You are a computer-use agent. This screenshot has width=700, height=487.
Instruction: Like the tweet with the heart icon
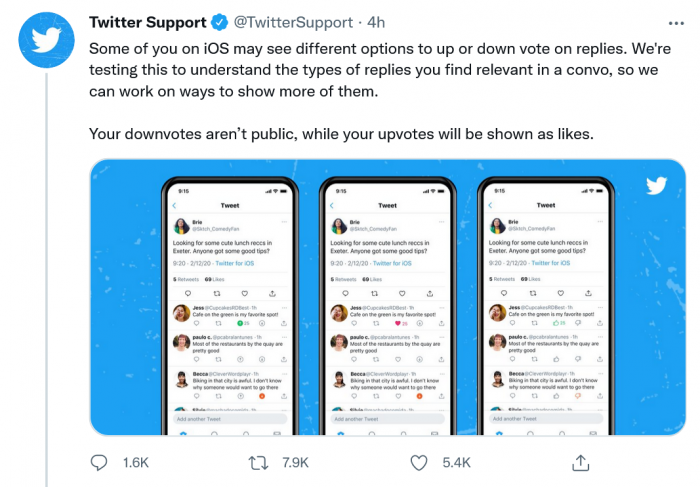click(421, 463)
